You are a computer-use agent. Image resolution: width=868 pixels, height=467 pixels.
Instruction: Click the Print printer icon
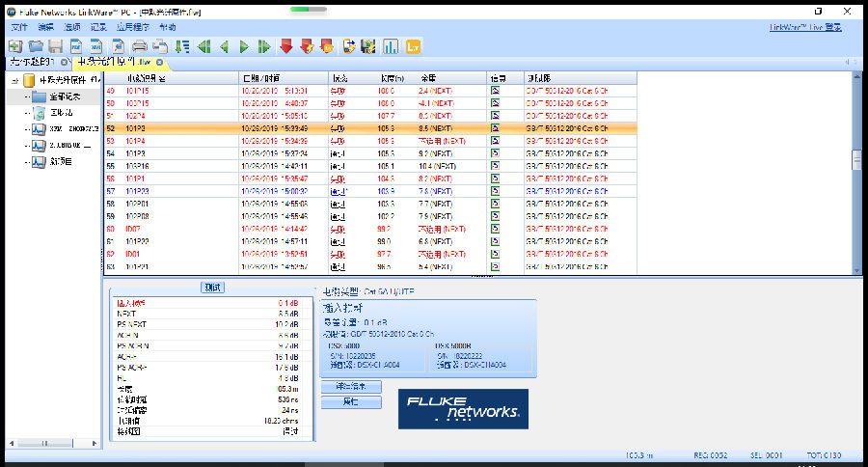tap(140, 47)
